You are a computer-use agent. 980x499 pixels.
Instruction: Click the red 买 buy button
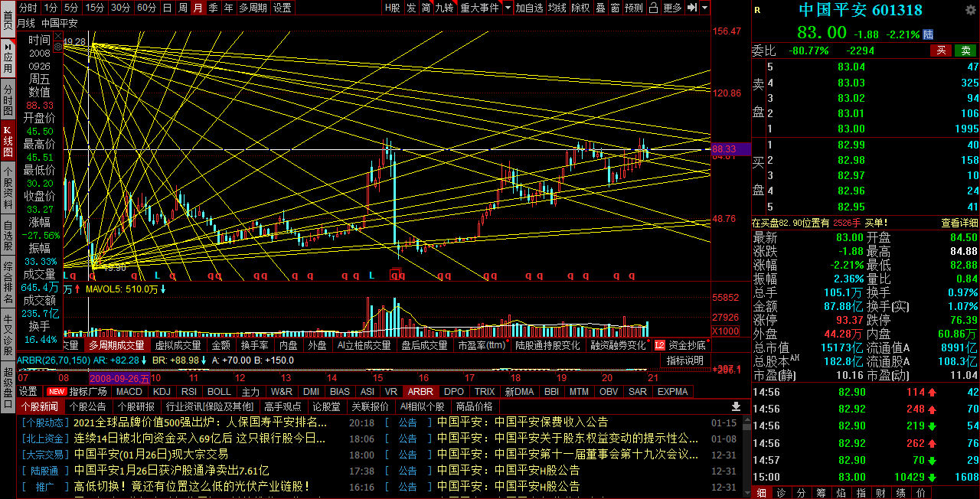(x=942, y=51)
